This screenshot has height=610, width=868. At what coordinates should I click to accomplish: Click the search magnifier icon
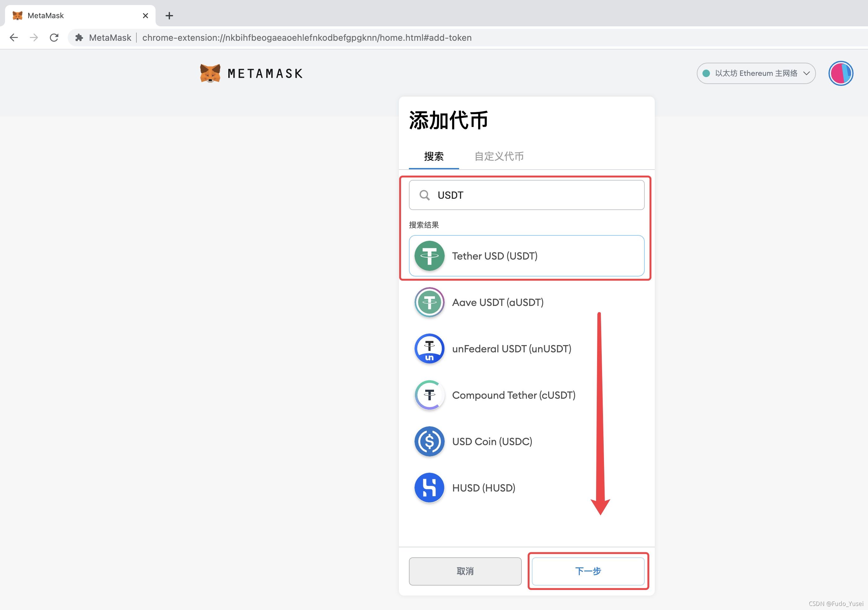pyautogui.click(x=425, y=194)
